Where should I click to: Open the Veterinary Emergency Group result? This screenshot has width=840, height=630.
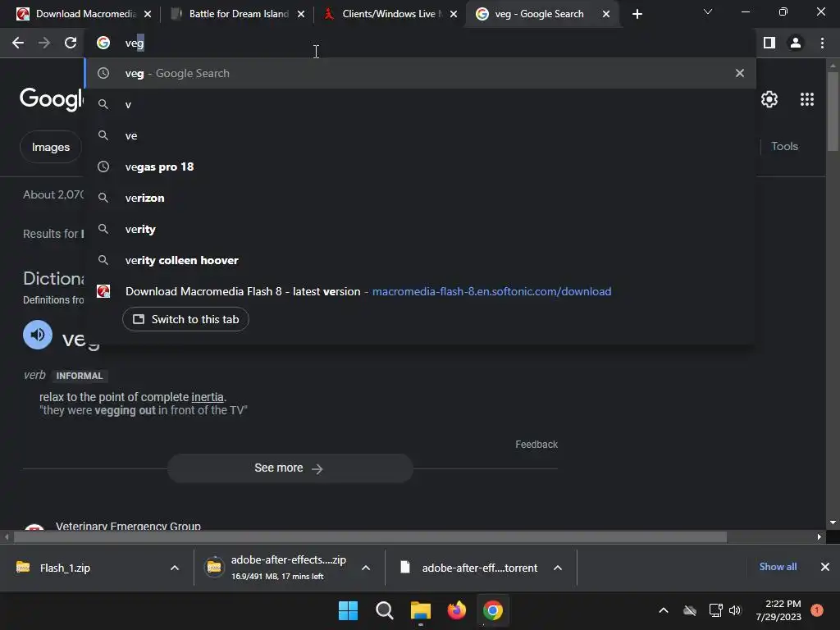tap(128, 526)
